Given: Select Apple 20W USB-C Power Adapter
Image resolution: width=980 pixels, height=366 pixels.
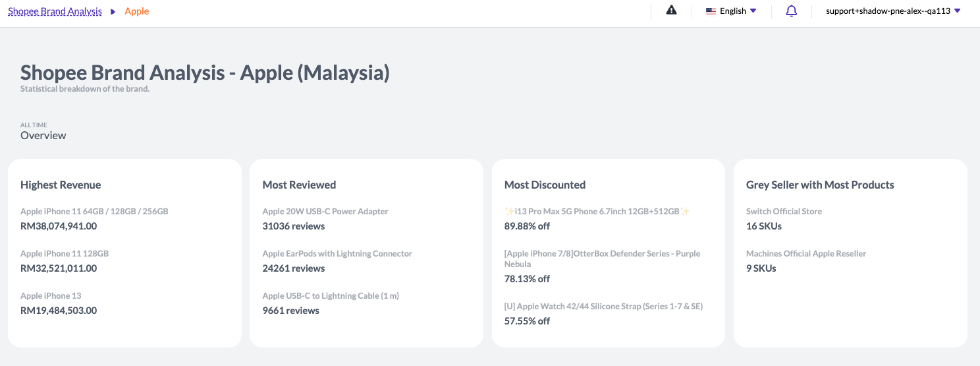Looking at the screenshot, I should point(325,212).
